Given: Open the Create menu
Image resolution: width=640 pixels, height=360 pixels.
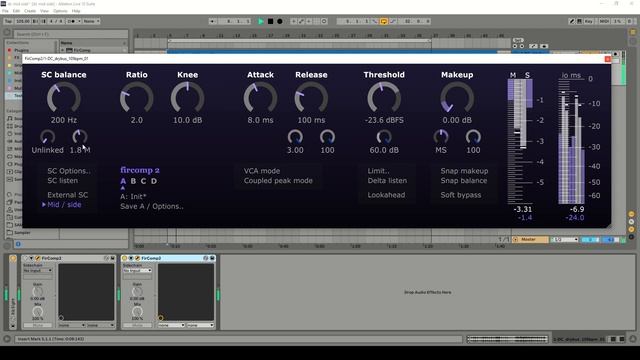Looking at the screenshot, I should 30,11.
